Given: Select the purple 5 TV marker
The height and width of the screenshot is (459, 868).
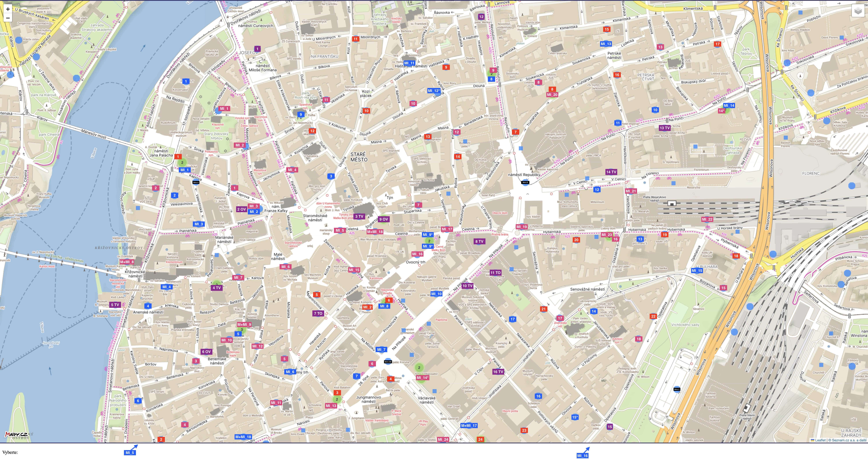Looking at the screenshot, I should pos(115,305).
